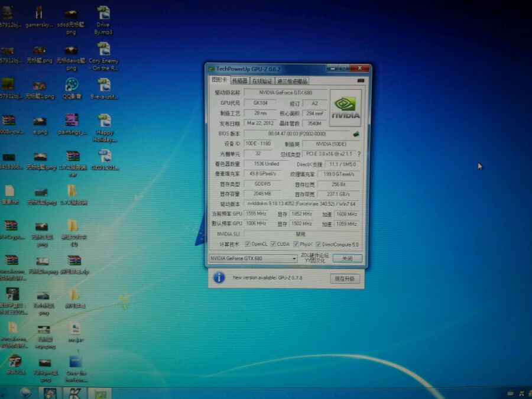Click the 10DE - 1180 device ID
The image size is (532, 399).
pos(258,144)
